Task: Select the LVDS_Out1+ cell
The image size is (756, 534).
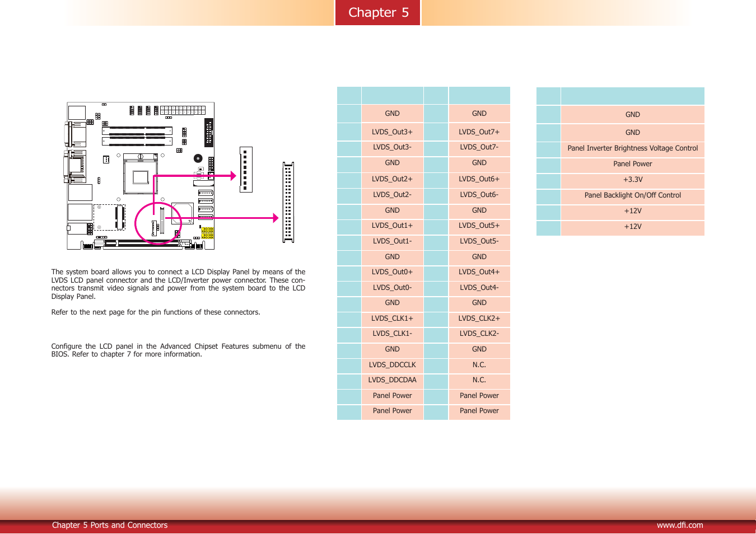Action: (x=392, y=226)
